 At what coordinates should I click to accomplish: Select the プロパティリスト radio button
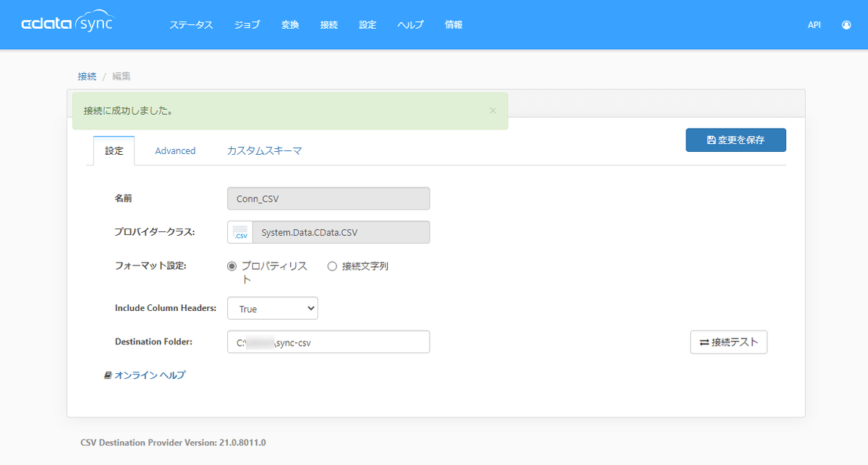pos(232,266)
